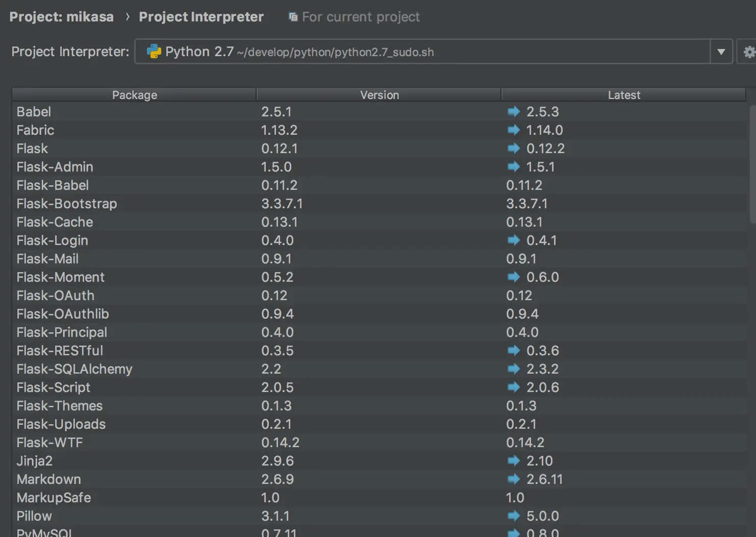Click the 'Project: mikasa' breadcrumb
Viewport: 756px width, 537px height.
[x=62, y=17]
